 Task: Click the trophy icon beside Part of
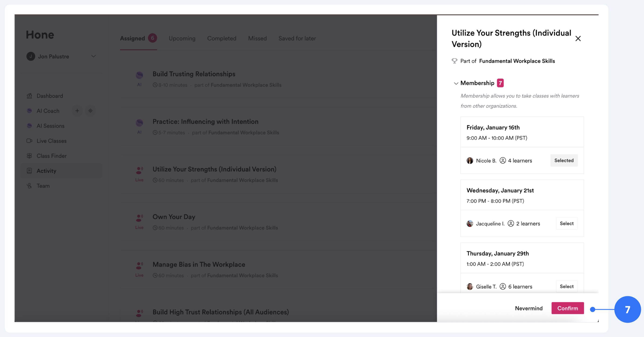(x=454, y=61)
